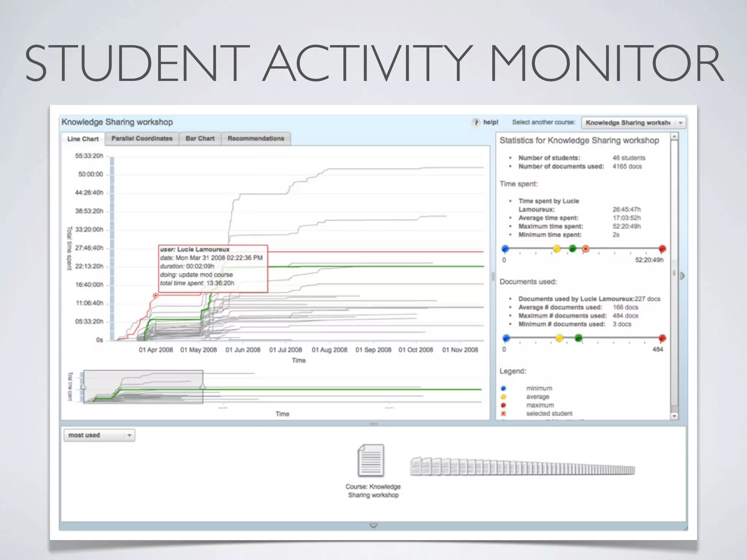Click the 'Statistics for Knowledge Sharing workshop' heading
Image resolution: width=747 pixels, height=560 pixels.
[x=579, y=140]
